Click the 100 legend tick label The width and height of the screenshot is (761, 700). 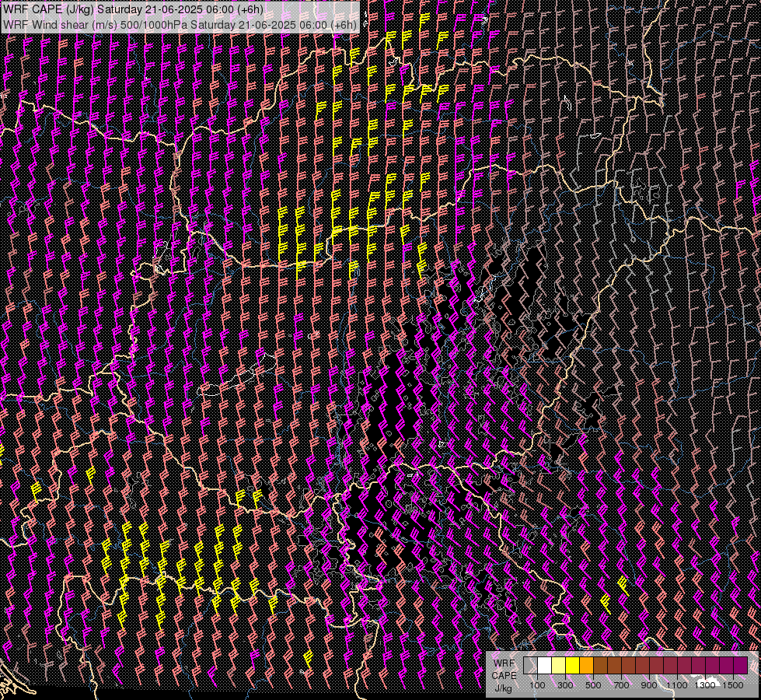coord(537,685)
